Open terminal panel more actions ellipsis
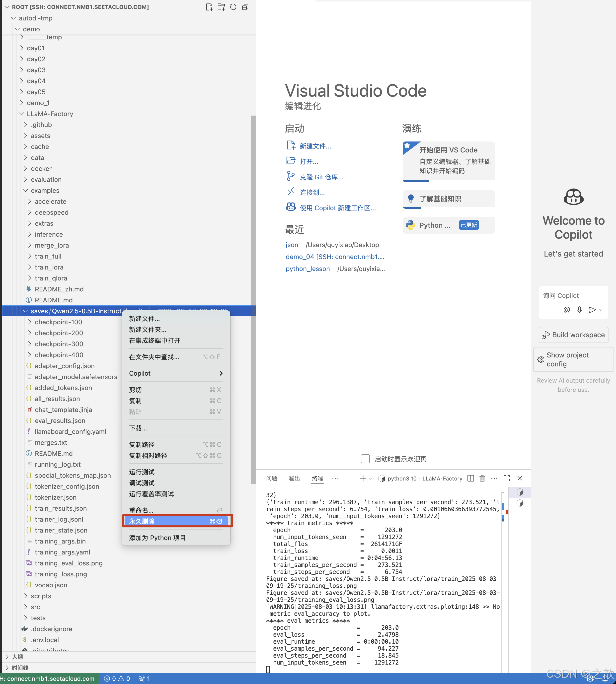The image size is (616, 684). pos(494,478)
